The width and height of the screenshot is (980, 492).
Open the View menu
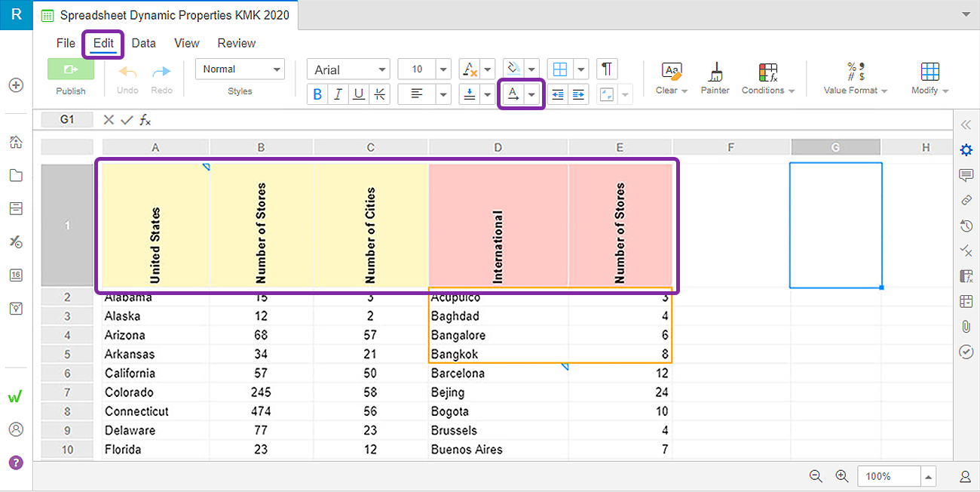point(187,43)
